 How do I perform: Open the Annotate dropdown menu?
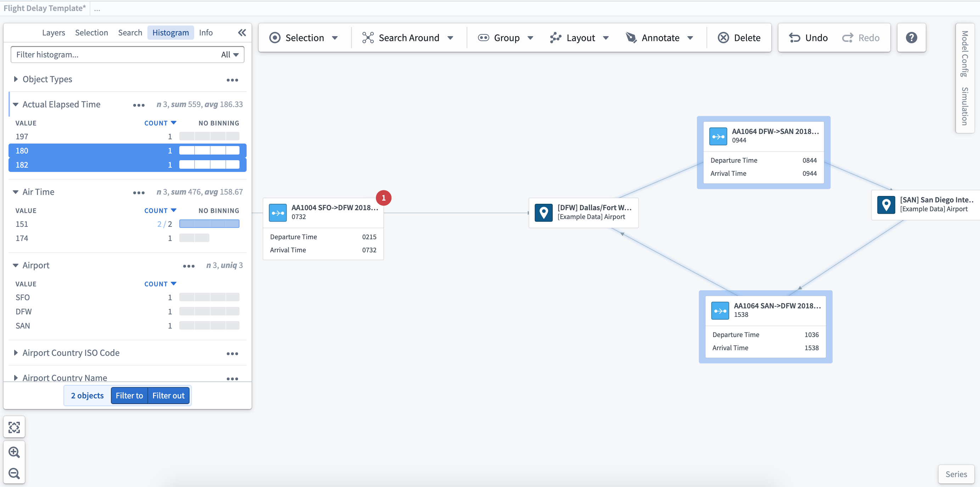click(659, 38)
